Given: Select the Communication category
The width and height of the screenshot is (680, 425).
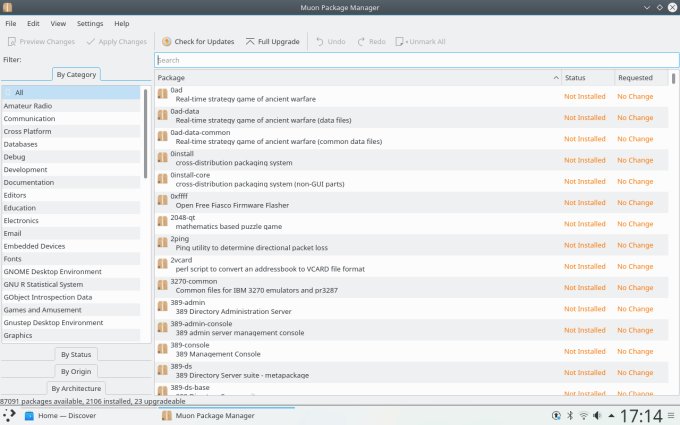Looking at the screenshot, I should click(x=71, y=118).
